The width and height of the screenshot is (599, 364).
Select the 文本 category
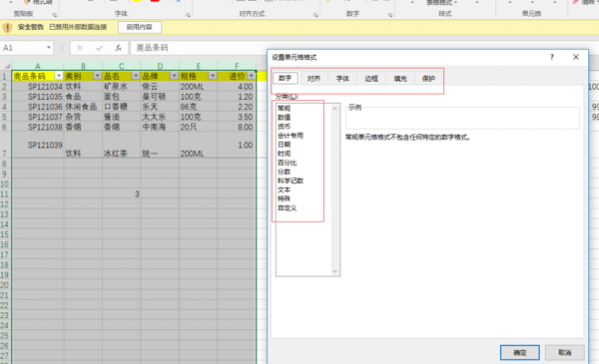point(284,189)
